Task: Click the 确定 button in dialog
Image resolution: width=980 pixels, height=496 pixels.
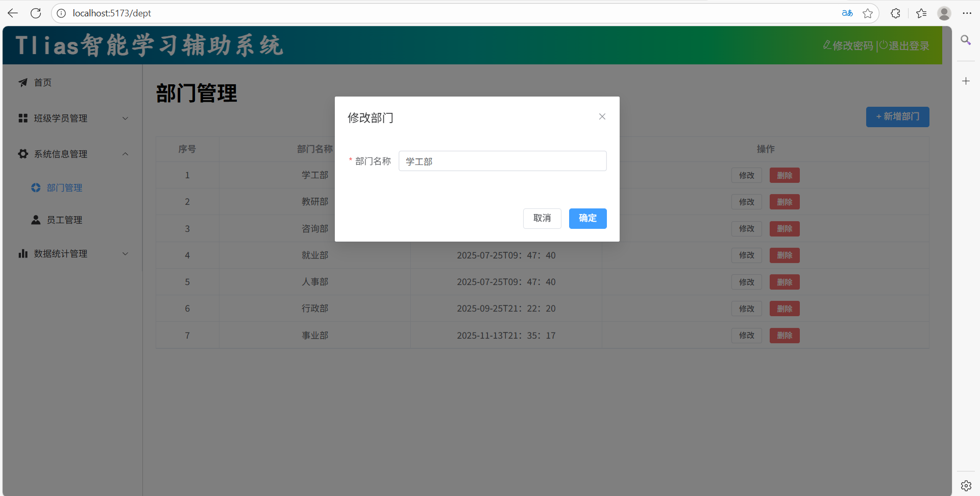Action: (x=587, y=218)
